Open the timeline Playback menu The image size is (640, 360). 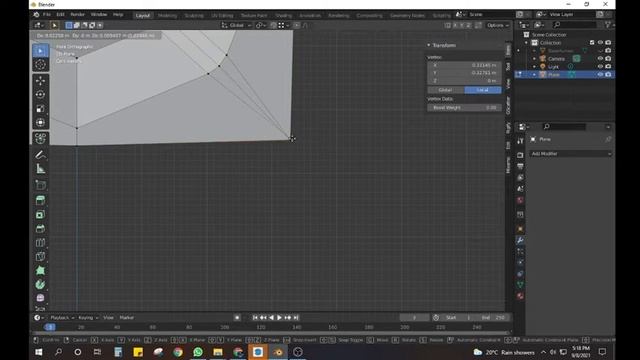coord(62,318)
